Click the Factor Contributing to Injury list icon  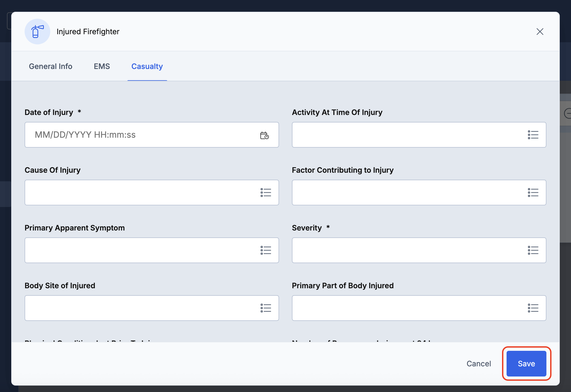(533, 193)
